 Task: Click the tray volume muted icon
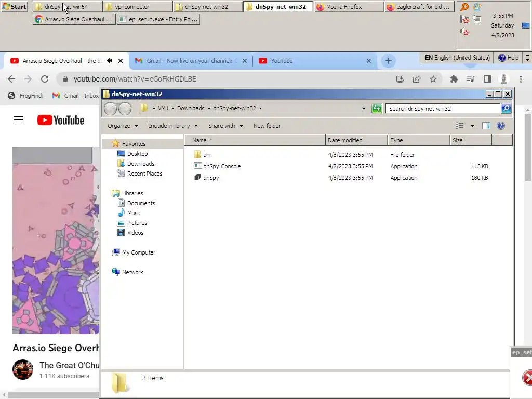click(464, 32)
